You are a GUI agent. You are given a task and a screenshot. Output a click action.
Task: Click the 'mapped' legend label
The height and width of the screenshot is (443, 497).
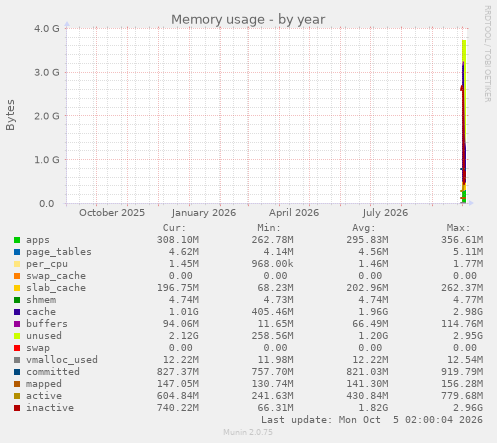pos(44,384)
